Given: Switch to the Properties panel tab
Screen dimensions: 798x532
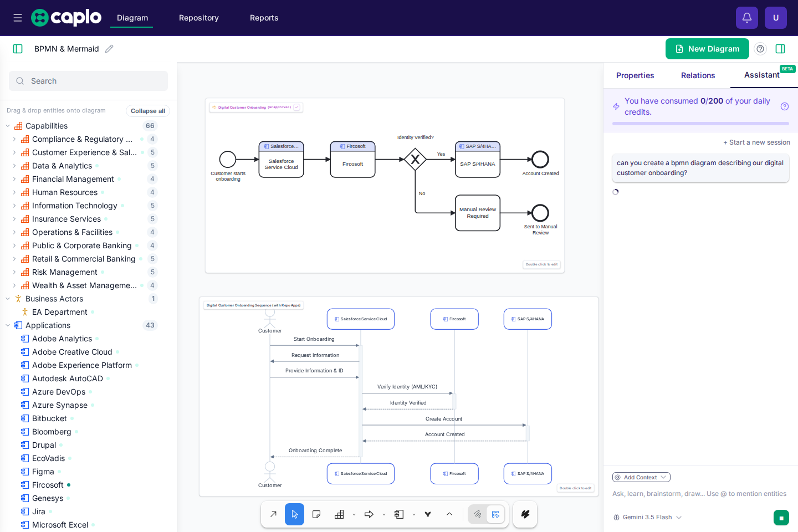Looking at the screenshot, I should (x=635, y=75).
